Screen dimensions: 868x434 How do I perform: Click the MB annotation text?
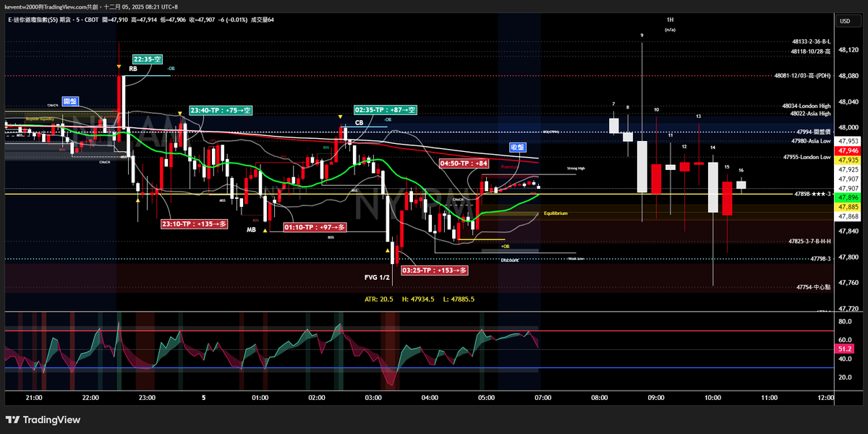click(x=251, y=229)
